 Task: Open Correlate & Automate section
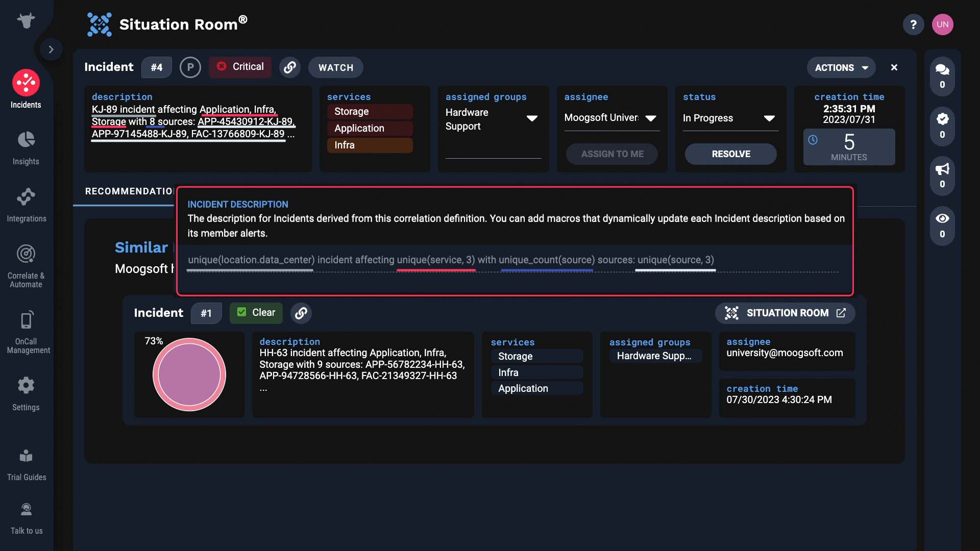point(26,266)
